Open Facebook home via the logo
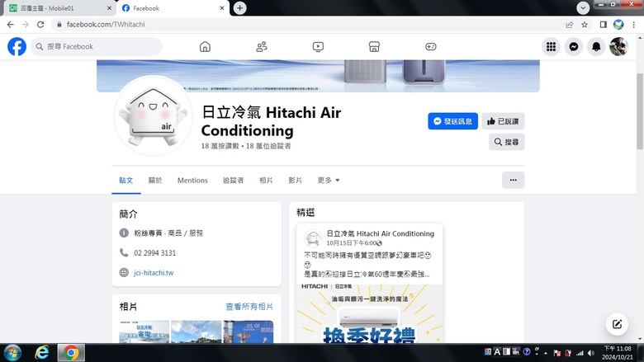The width and height of the screenshot is (644, 362). (17, 47)
